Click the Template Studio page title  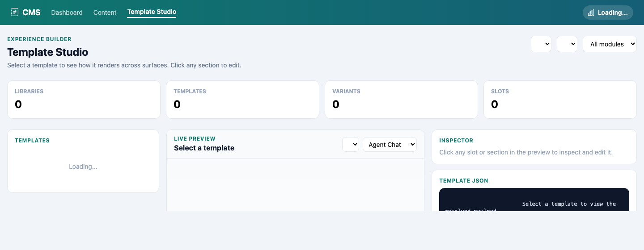tap(48, 52)
